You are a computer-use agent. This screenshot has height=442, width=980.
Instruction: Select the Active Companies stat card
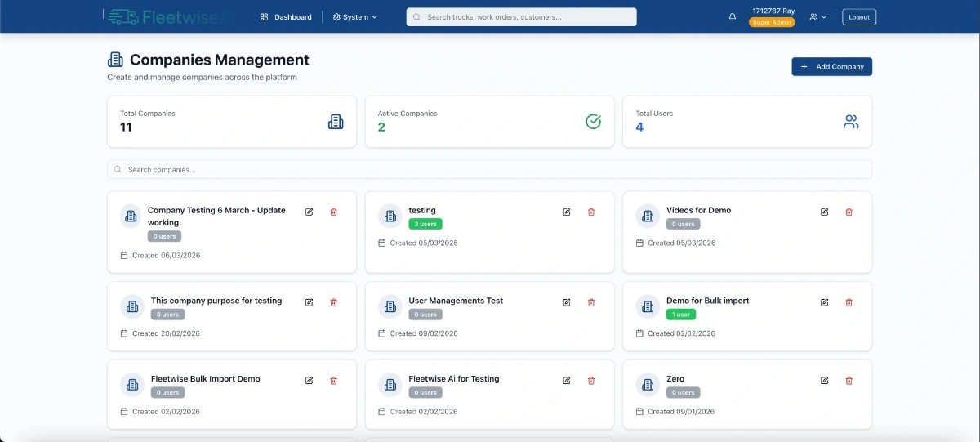(489, 122)
